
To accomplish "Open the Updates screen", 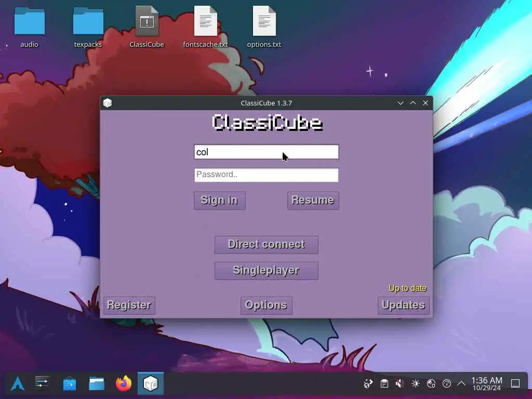I will (x=403, y=305).
